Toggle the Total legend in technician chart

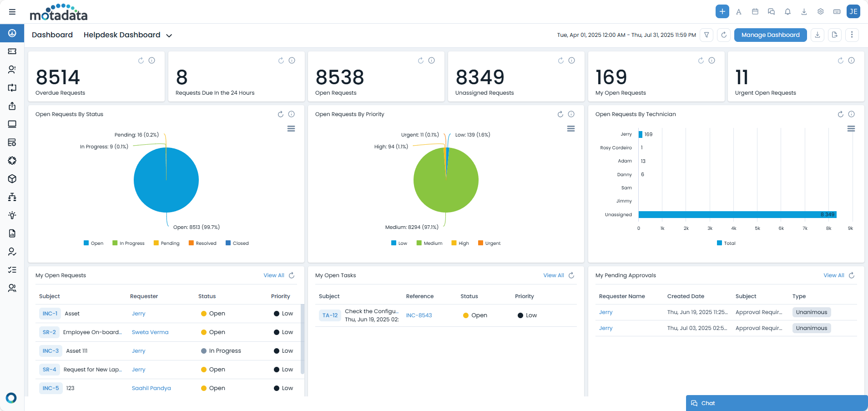click(x=726, y=243)
